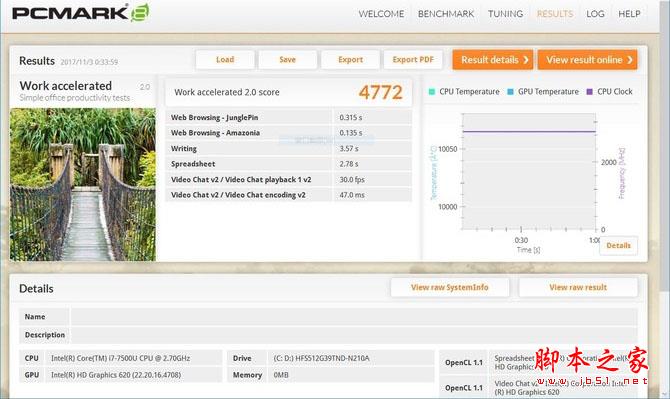Click View raw result
The image size is (670, 399).
(x=578, y=288)
